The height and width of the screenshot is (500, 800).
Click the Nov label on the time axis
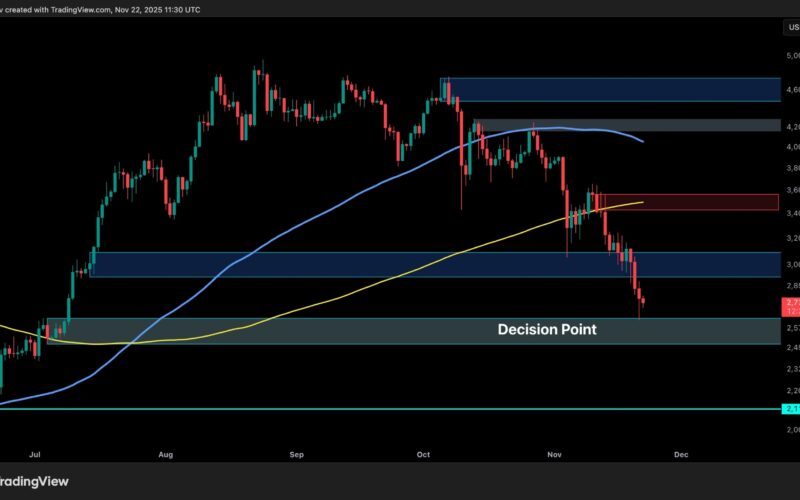pos(554,453)
